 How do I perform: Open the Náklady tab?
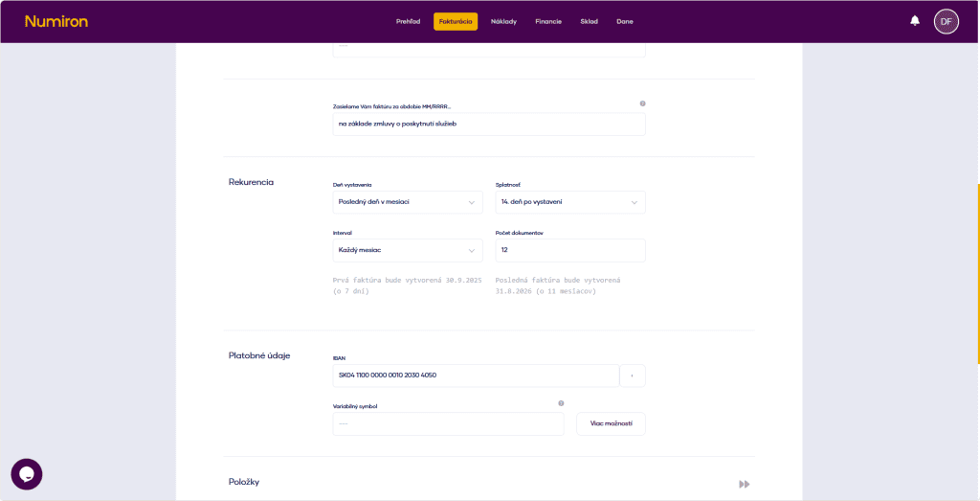503,21
